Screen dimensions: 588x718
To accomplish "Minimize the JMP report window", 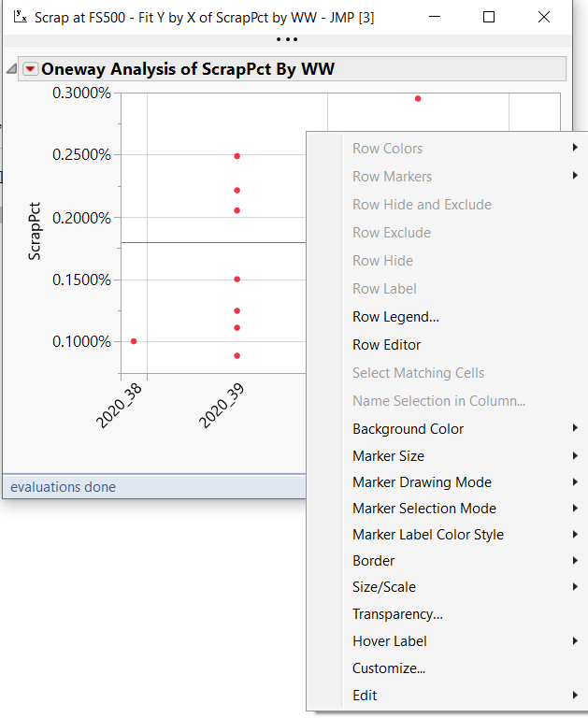I will [434, 17].
